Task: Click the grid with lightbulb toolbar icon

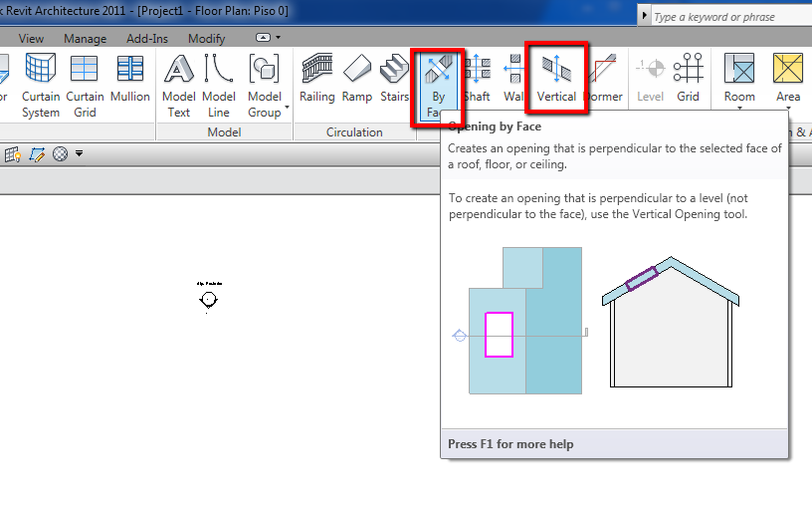Action: point(12,154)
